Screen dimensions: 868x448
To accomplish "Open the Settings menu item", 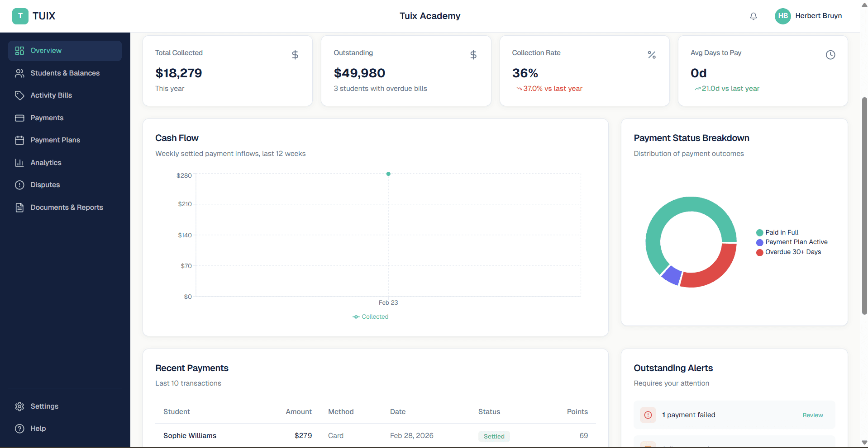I will click(x=44, y=406).
